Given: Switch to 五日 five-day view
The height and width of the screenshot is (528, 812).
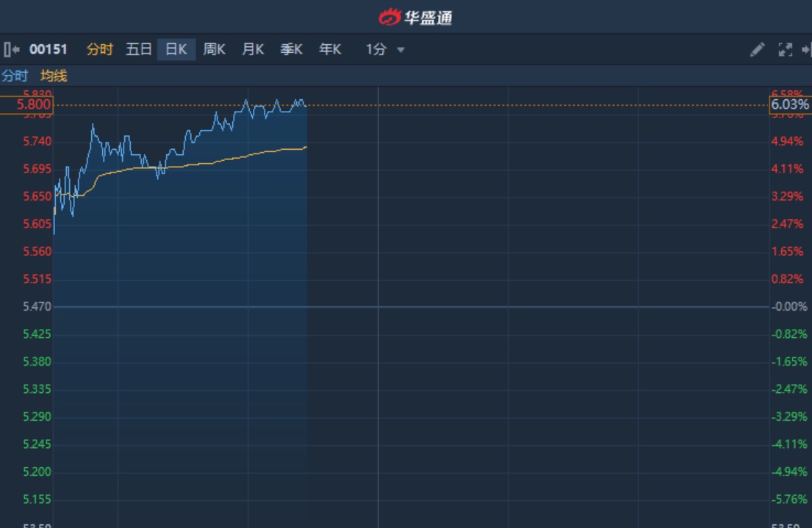Looking at the screenshot, I should [x=138, y=50].
